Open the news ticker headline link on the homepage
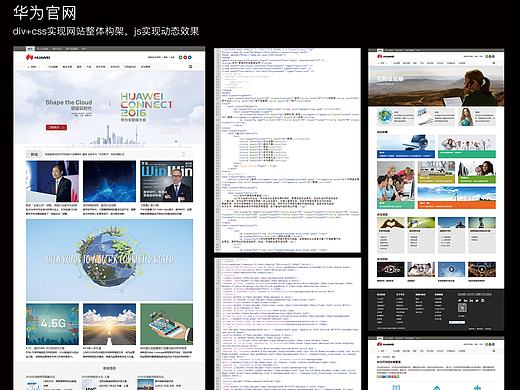Screen dimensions: 520x390 coord(85,154)
